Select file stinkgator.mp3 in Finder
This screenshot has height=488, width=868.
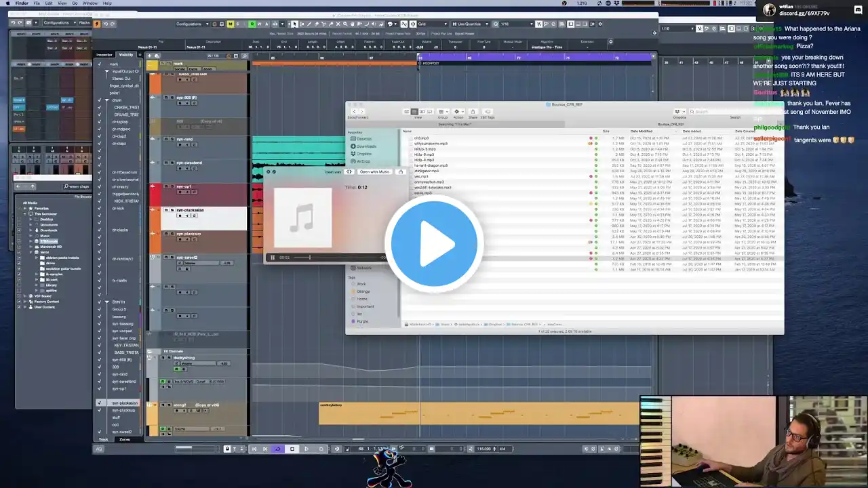pos(427,171)
